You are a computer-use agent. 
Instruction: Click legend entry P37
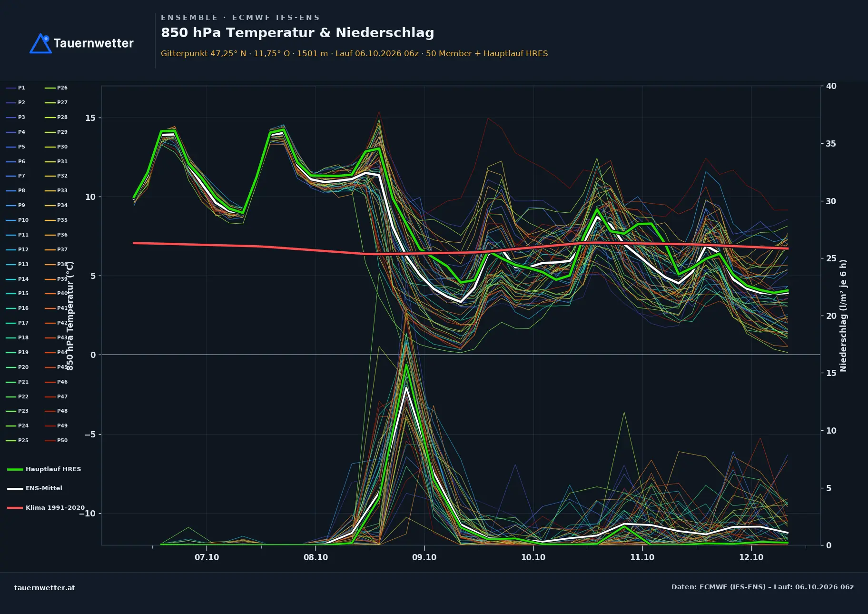point(56,250)
